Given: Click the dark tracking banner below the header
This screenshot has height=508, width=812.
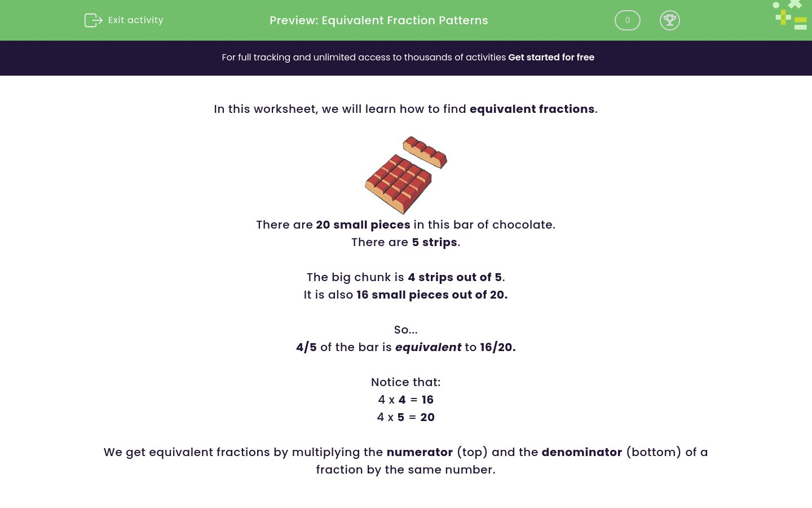Looking at the screenshot, I should click(406, 58).
